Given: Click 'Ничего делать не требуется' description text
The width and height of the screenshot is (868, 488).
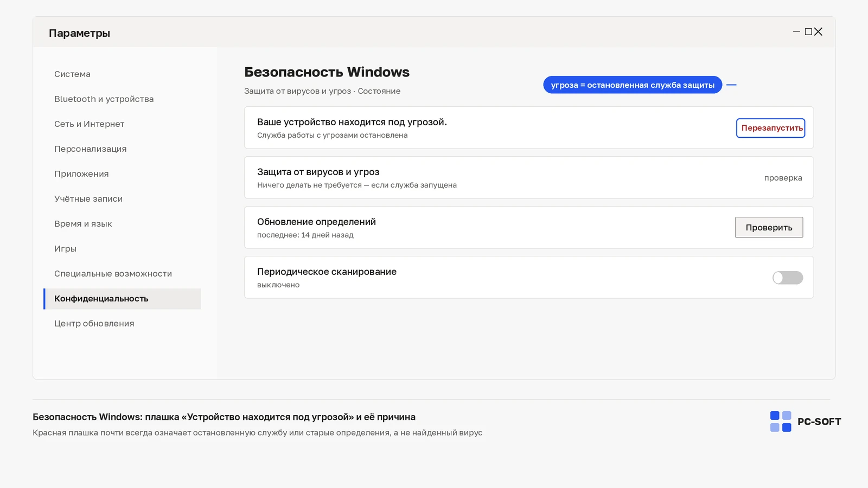Looking at the screenshot, I should click(309, 185).
